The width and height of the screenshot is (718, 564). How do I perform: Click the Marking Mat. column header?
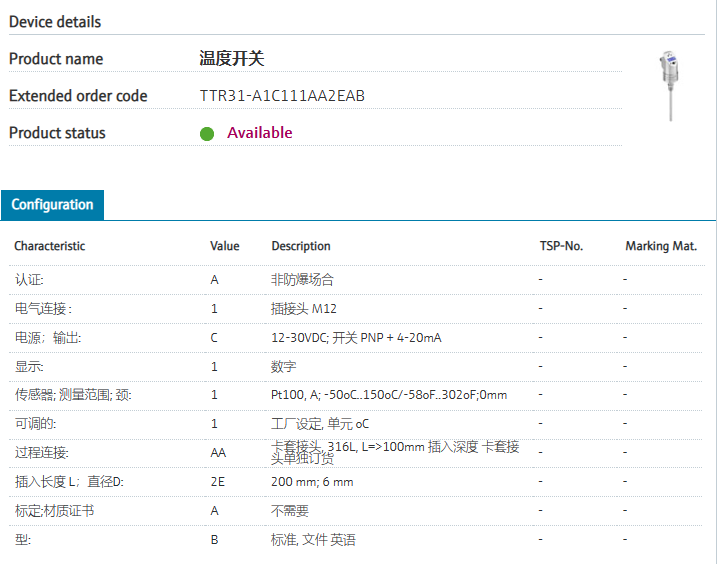coord(660,246)
